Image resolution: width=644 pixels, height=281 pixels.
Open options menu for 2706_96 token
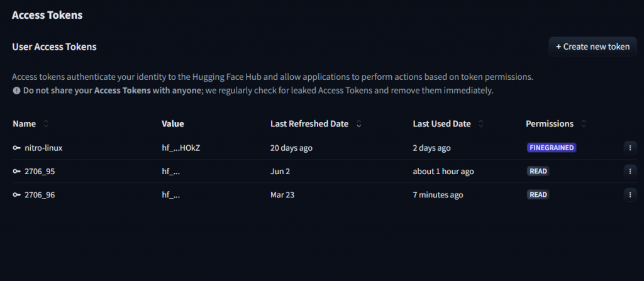click(630, 195)
